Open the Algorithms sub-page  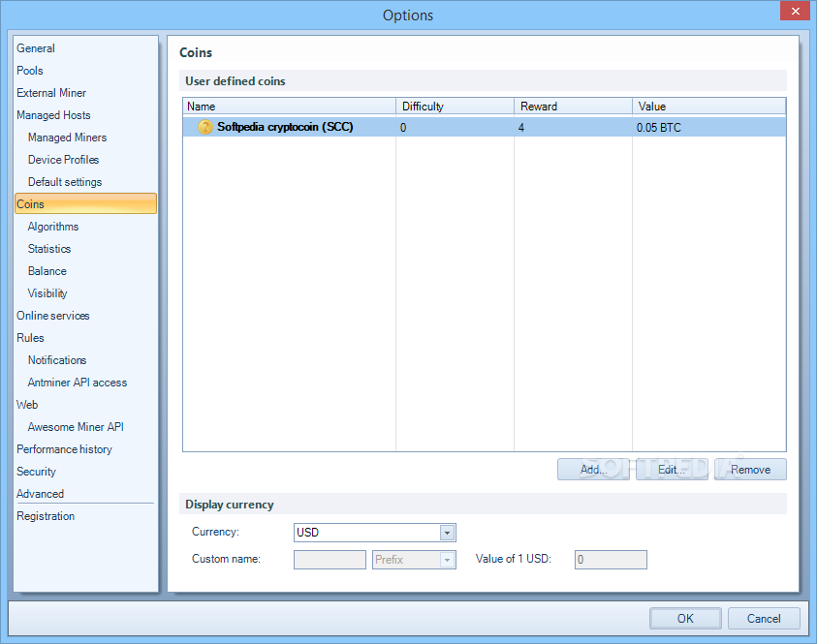point(53,227)
